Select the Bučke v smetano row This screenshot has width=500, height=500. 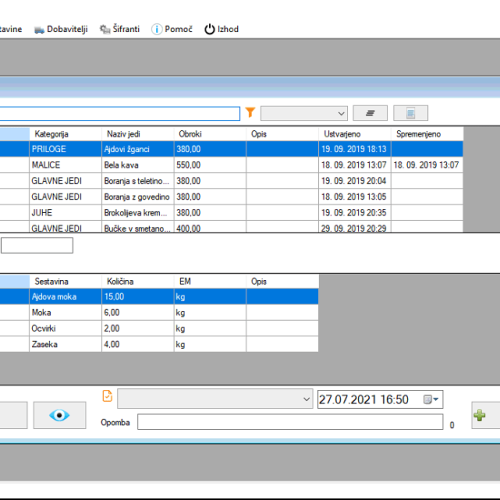(231, 227)
